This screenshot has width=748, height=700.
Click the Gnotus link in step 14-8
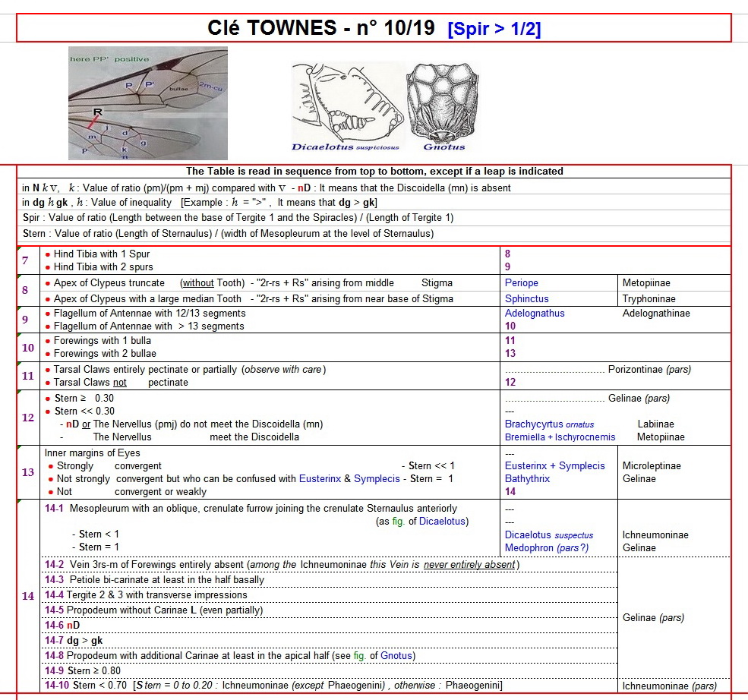click(396, 655)
